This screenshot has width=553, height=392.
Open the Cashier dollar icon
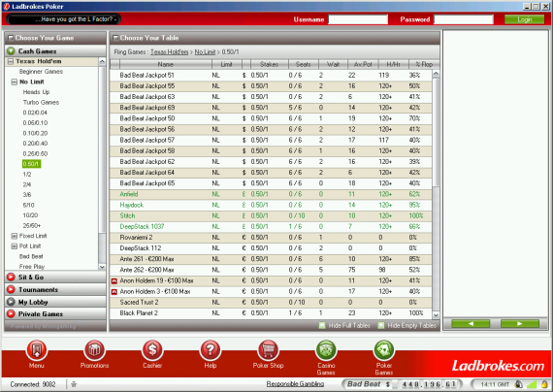pos(152,350)
